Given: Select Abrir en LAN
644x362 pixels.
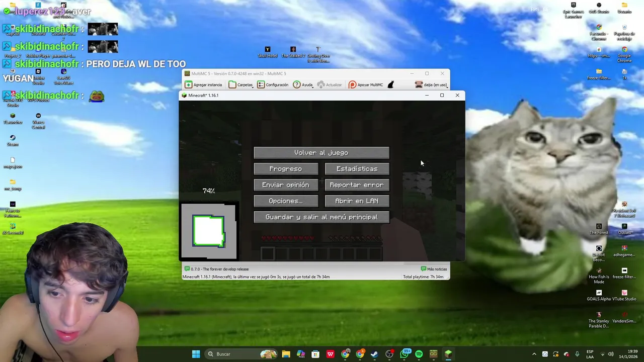Looking at the screenshot, I should coord(357,201).
